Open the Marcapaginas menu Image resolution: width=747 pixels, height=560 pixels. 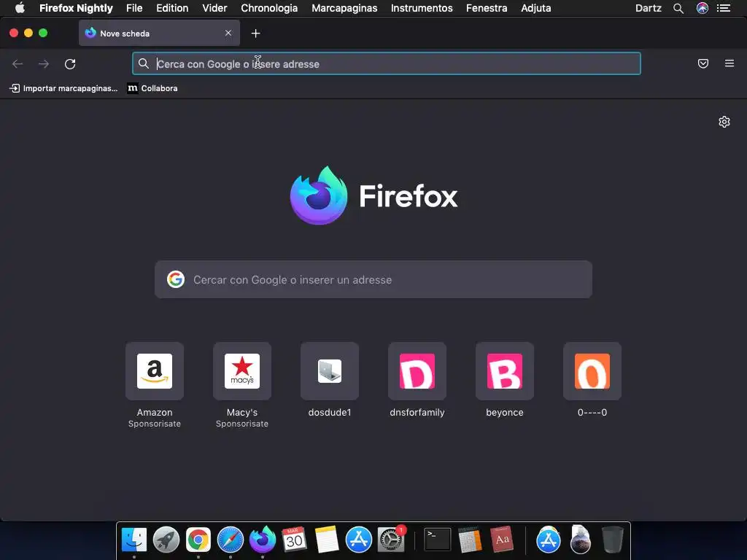click(344, 8)
